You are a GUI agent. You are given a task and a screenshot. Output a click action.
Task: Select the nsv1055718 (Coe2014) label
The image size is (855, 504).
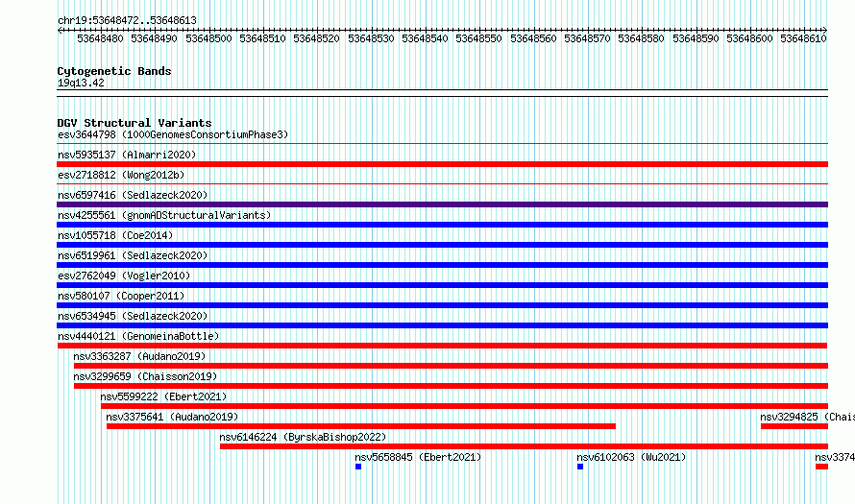pos(115,235)
